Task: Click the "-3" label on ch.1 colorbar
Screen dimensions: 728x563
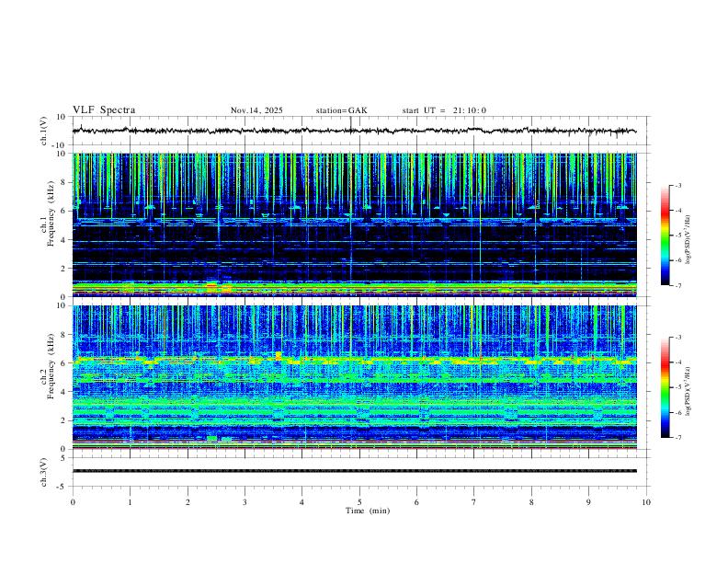Action: (x=678, y=185)
